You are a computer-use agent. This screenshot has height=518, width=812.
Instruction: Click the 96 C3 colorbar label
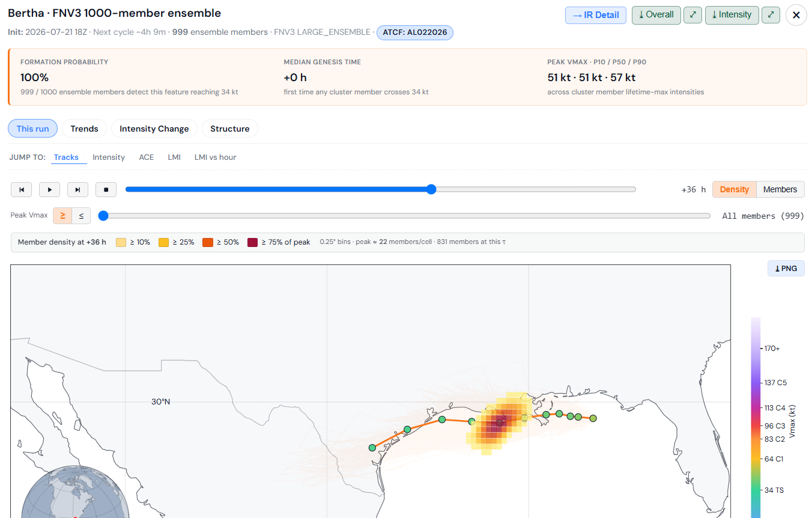(x=775, y=425)
